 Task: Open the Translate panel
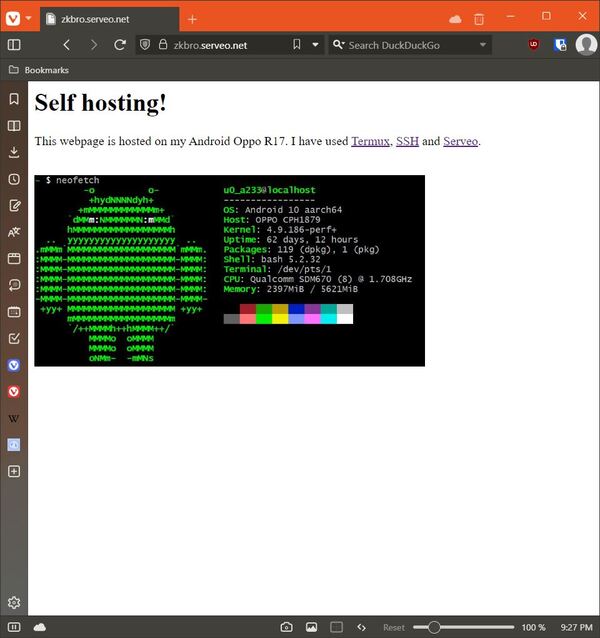[14, 232]
